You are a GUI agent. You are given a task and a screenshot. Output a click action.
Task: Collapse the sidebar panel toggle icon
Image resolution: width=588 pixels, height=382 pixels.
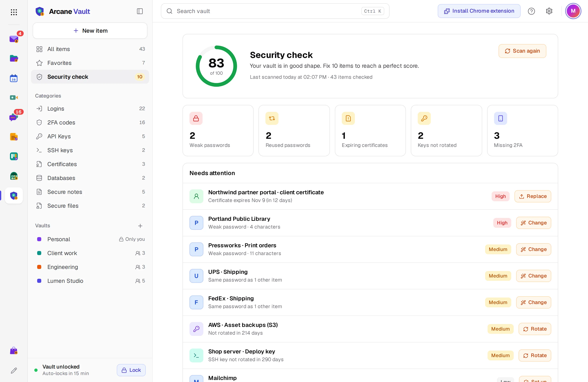pyautogui.click(x=140, y=11)
